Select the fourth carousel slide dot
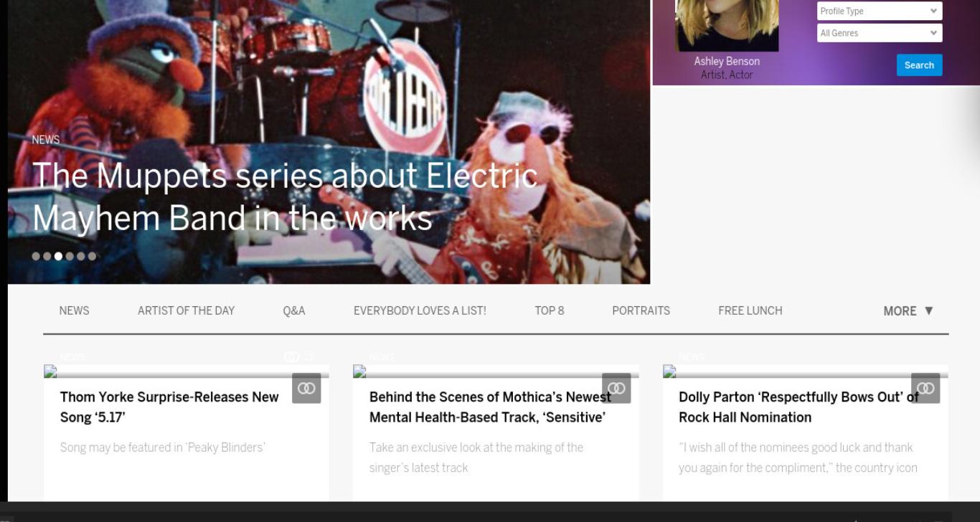Screen dimensions: 980x522 (x=70, y=256)
